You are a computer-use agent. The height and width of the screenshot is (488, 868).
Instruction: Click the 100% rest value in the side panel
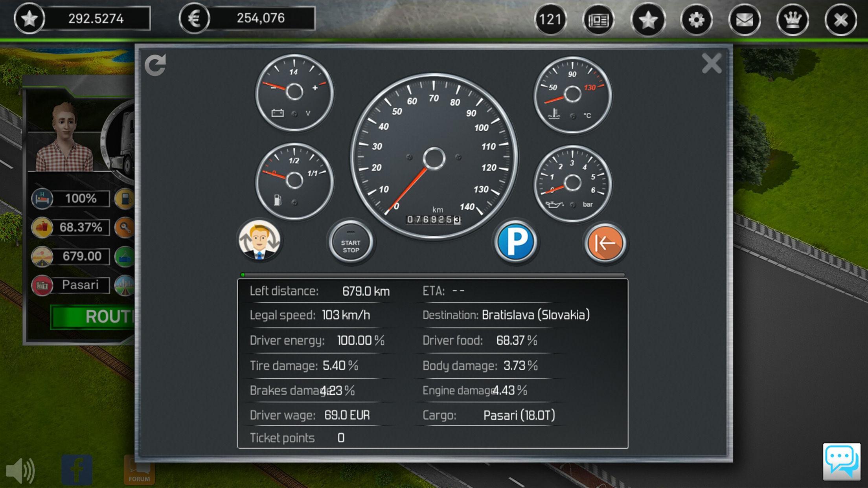coord(81,198)
